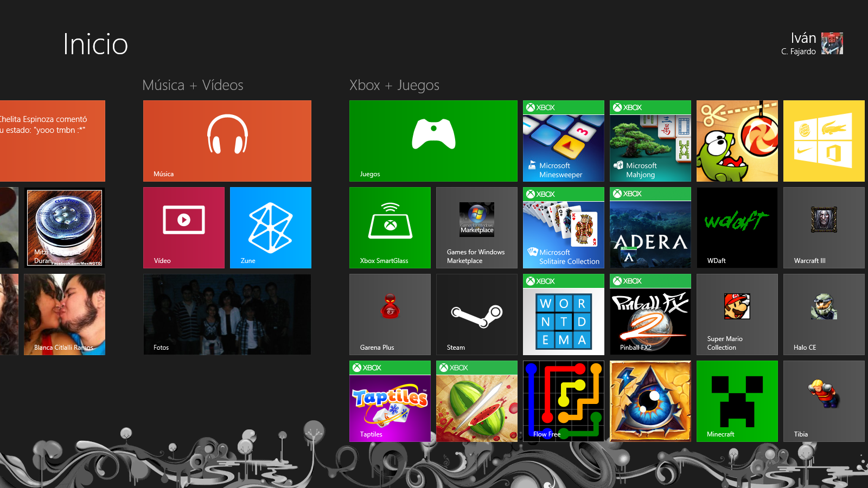
Task: Launch the Adera game tile
Action: [650, 228]
